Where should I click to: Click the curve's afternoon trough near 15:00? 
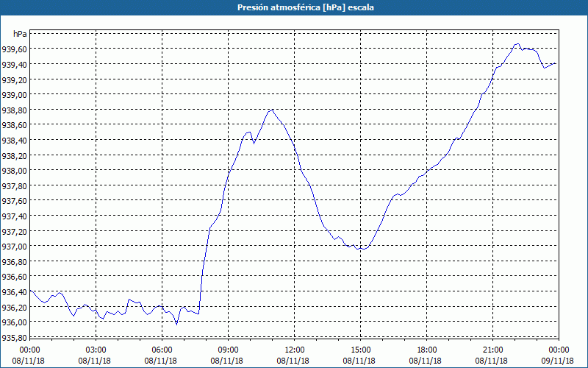click(x=359, y=249)
